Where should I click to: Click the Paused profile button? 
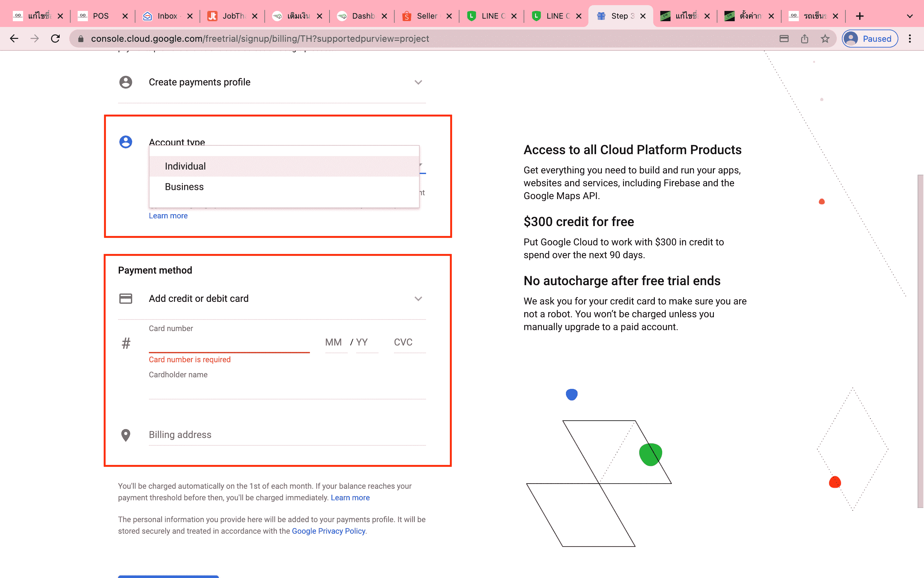tap(870, 39)
